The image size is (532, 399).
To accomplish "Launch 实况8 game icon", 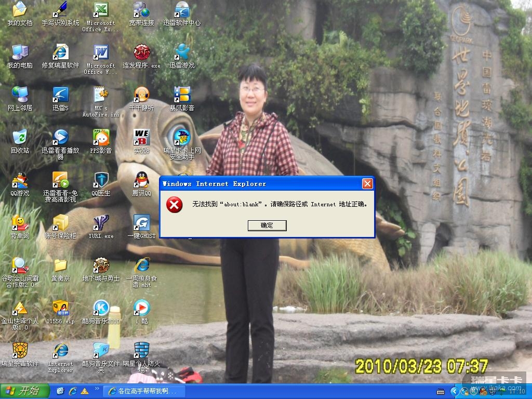I will click(x=141, y=141).
